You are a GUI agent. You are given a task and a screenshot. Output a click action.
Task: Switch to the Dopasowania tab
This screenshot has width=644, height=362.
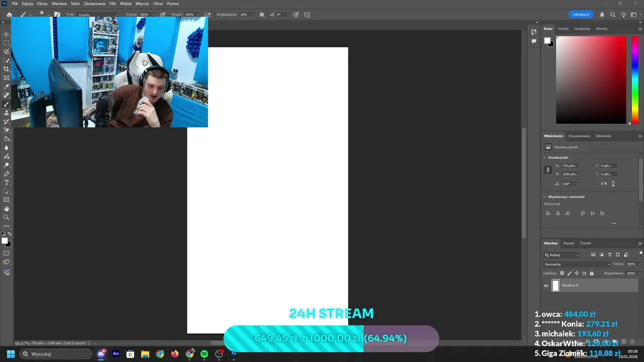point(579,136)
